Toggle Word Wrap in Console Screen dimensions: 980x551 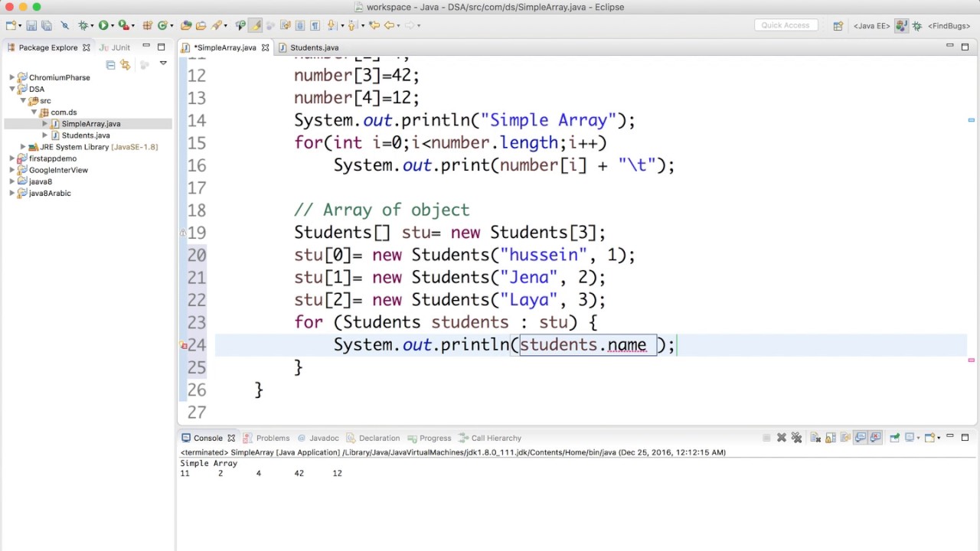click(x=845, y=438)
